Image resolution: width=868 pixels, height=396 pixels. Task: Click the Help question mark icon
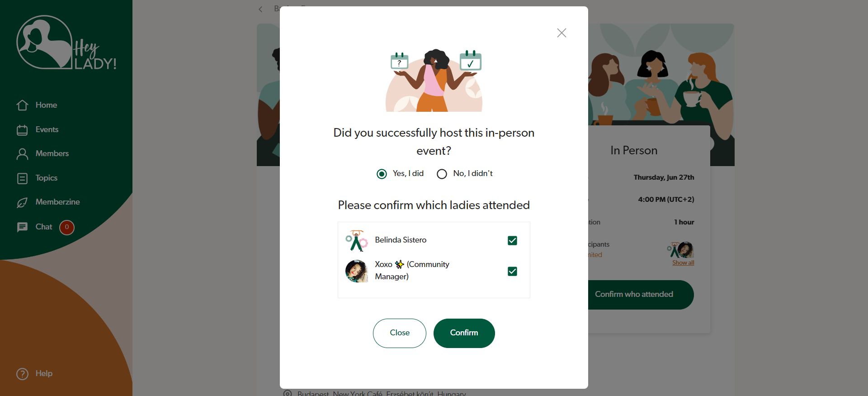22,374
